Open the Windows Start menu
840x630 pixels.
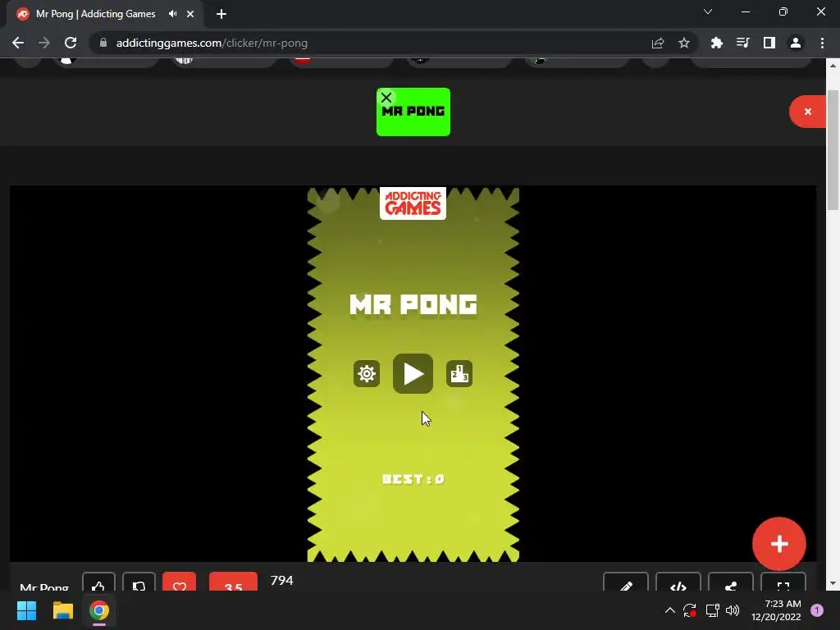(x=26, y=610)
